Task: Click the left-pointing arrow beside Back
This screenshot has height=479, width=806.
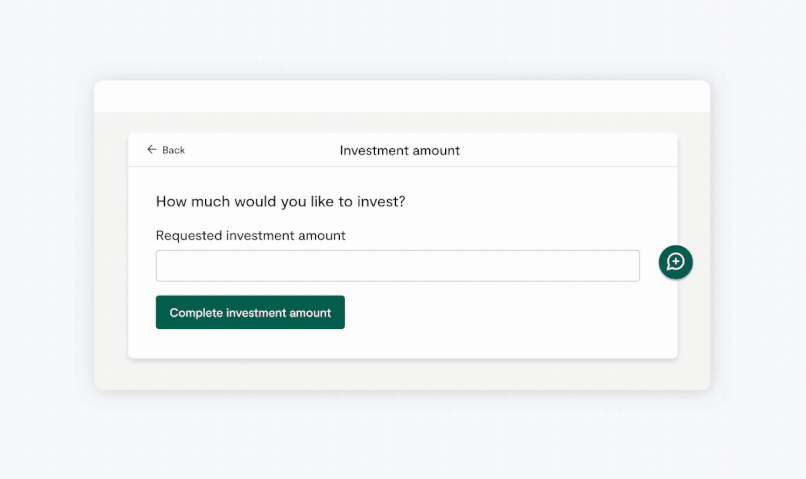Action: (x=152, y=150)
